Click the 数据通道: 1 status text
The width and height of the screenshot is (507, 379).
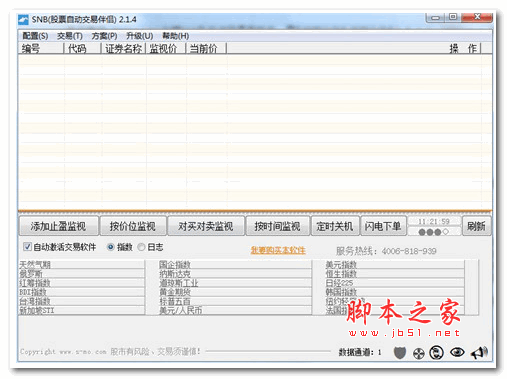tap(360, 352)
